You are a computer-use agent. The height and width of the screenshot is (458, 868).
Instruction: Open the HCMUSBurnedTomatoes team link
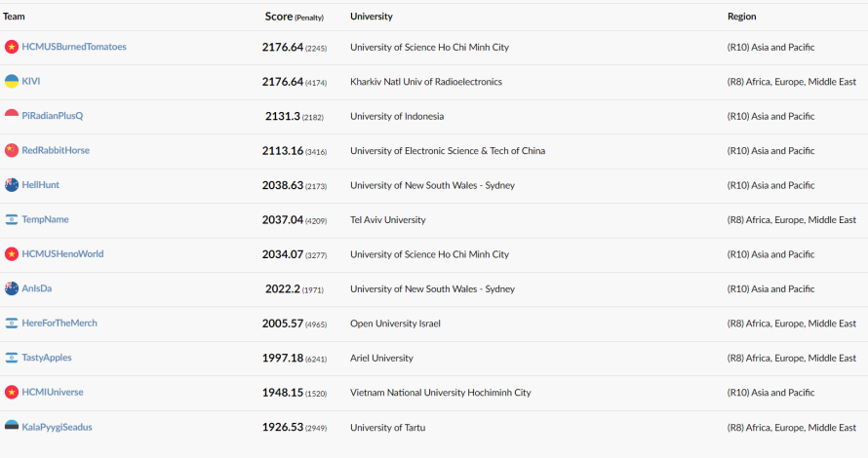74,47
